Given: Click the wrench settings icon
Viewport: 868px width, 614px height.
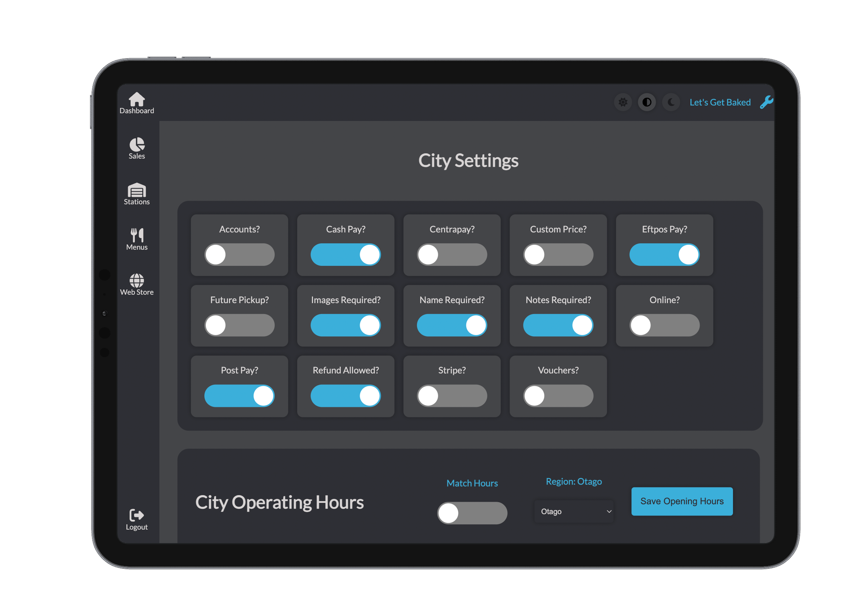Looking at the screenshot, I should (766, 102).
